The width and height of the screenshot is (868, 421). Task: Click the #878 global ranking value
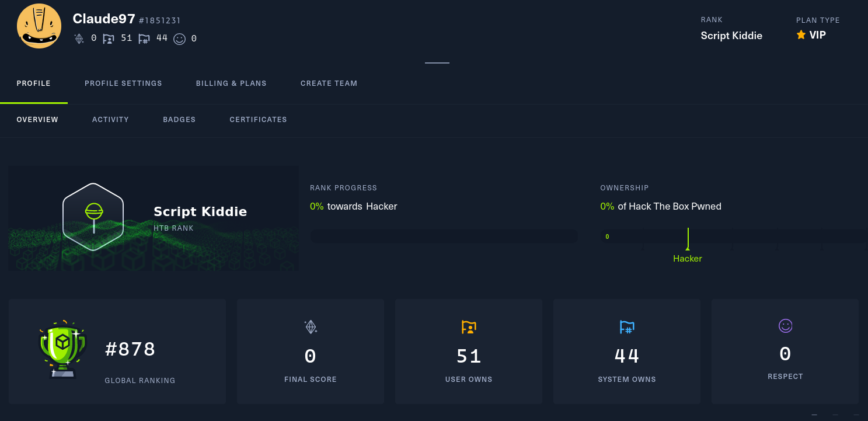[x=130, y=349]
